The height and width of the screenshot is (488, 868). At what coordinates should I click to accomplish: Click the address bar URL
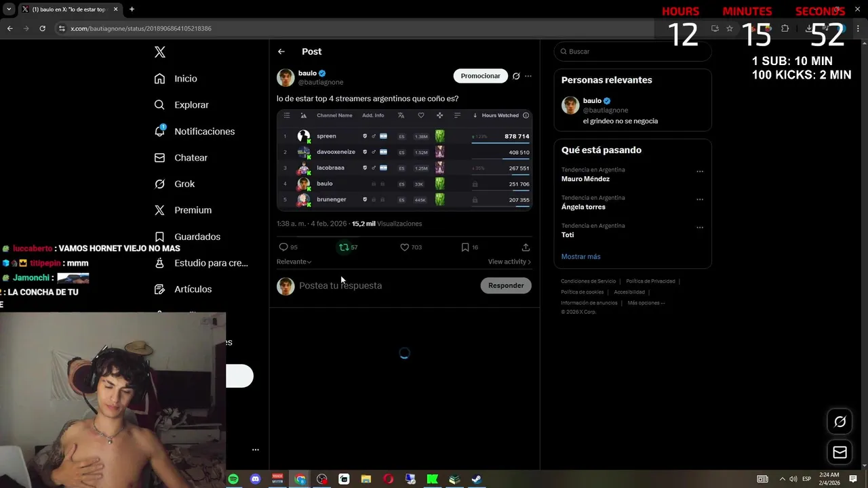[x=141, y=28]
